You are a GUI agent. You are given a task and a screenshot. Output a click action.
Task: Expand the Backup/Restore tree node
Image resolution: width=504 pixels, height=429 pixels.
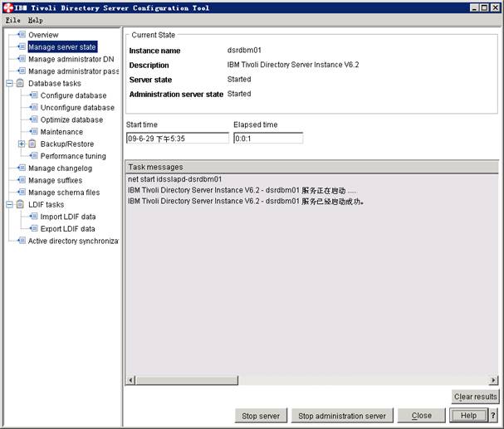pos(22,144)
